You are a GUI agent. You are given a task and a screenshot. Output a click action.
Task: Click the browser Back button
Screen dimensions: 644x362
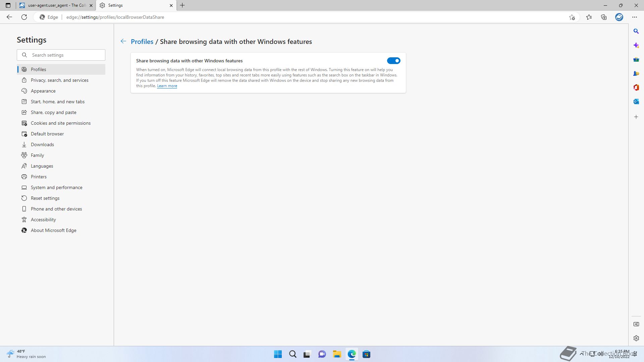point(9,17)
